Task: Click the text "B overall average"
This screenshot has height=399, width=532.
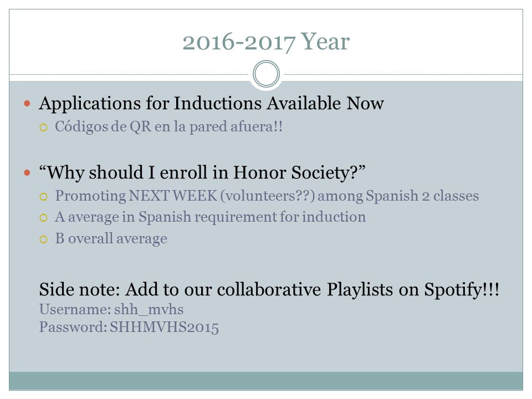Action: (x=111, y=238)
